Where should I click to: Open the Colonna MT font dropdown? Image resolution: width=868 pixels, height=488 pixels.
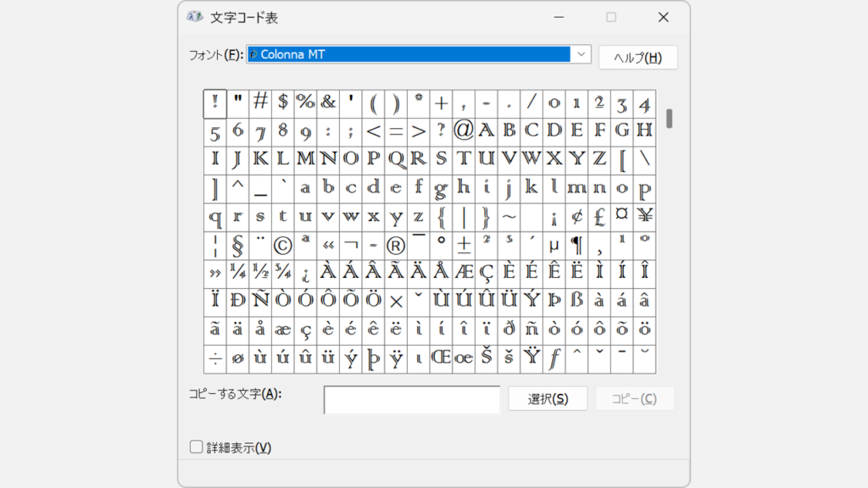[581, 54]
